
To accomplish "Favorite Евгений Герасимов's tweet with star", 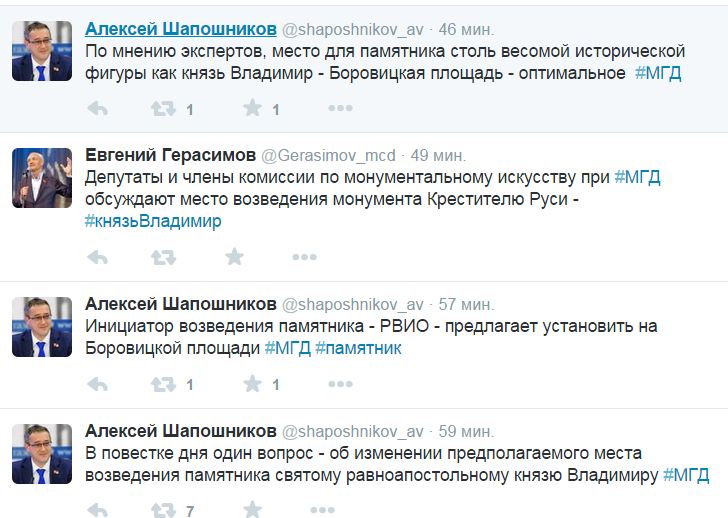I will [234, 257].
